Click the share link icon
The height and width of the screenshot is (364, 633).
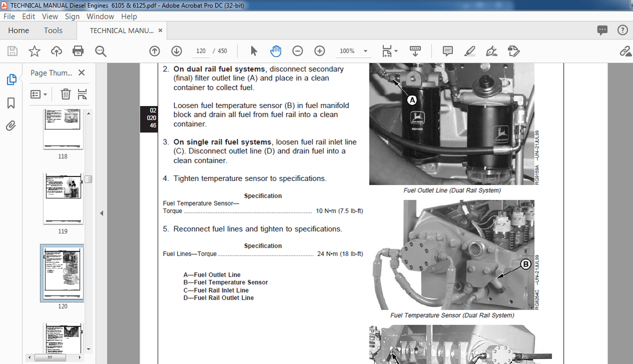[625, 51]
